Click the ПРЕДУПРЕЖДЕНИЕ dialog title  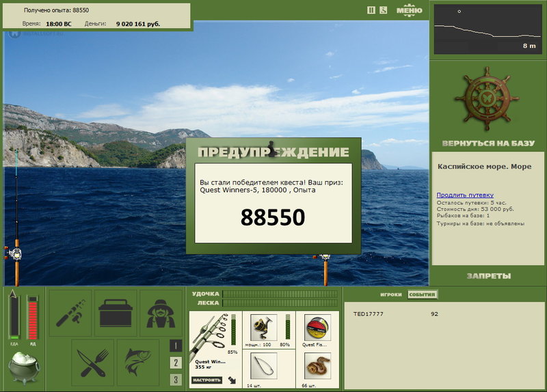tap(273, 152)
